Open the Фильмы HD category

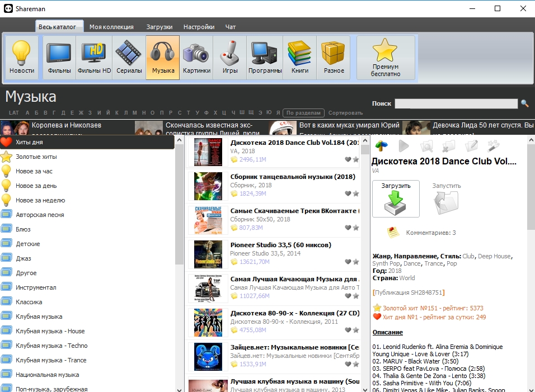coord(94,57)
